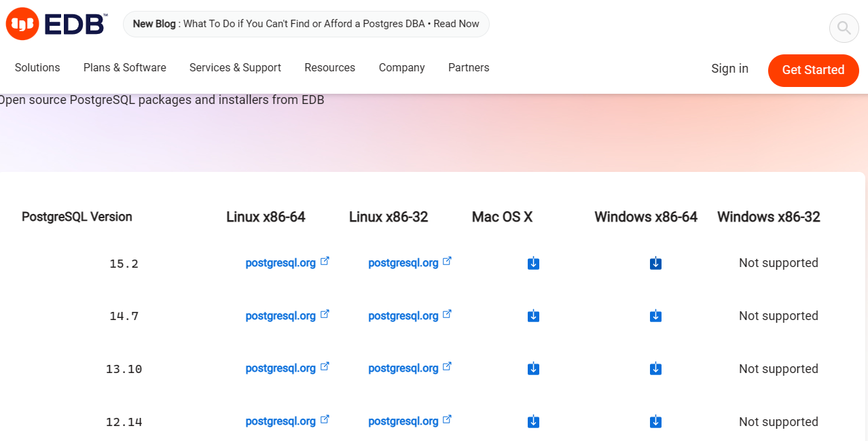Click the Linux x86-64 column header
The height and width of the screenshot is (441, 868).
[266, 217]
